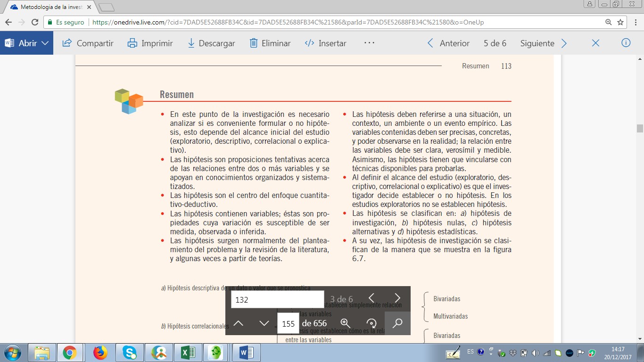Go back to Anterior file
Image resolution: width=644 pixels, height=362 pixels.
tap(448, 43)
